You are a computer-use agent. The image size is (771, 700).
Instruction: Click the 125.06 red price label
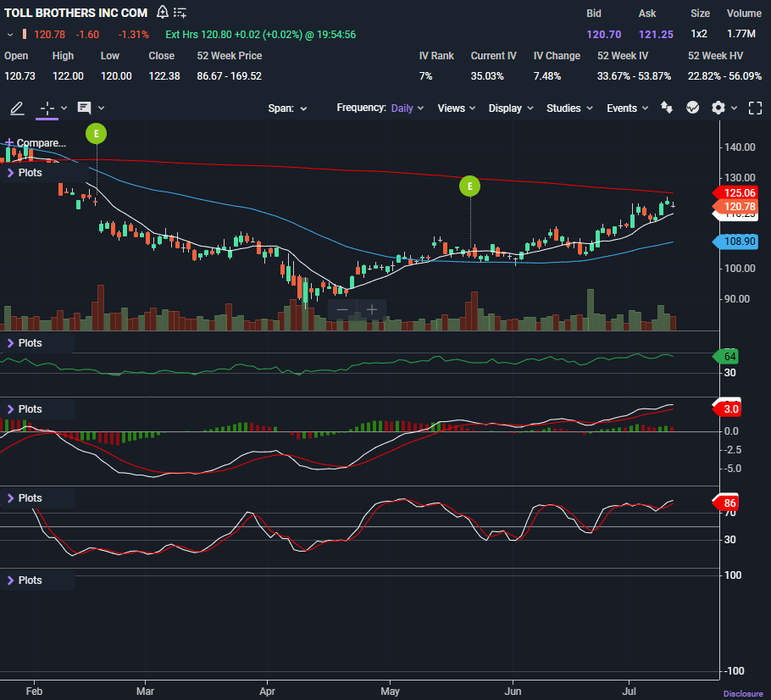pos(735,193)
